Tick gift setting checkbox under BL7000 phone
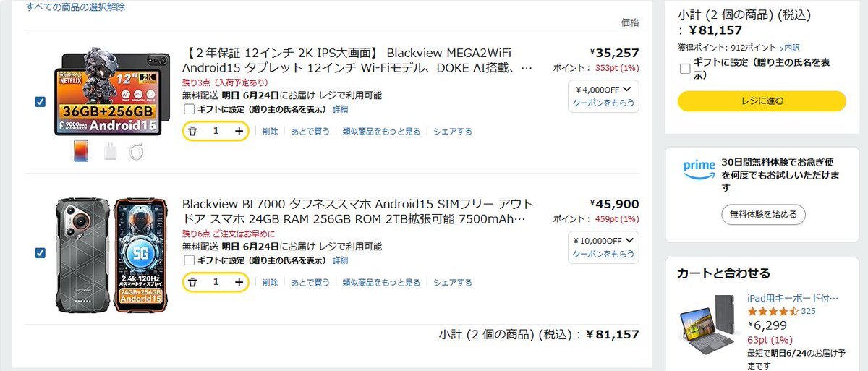Screen dimensions: 868x371 [x=190, y=260]
